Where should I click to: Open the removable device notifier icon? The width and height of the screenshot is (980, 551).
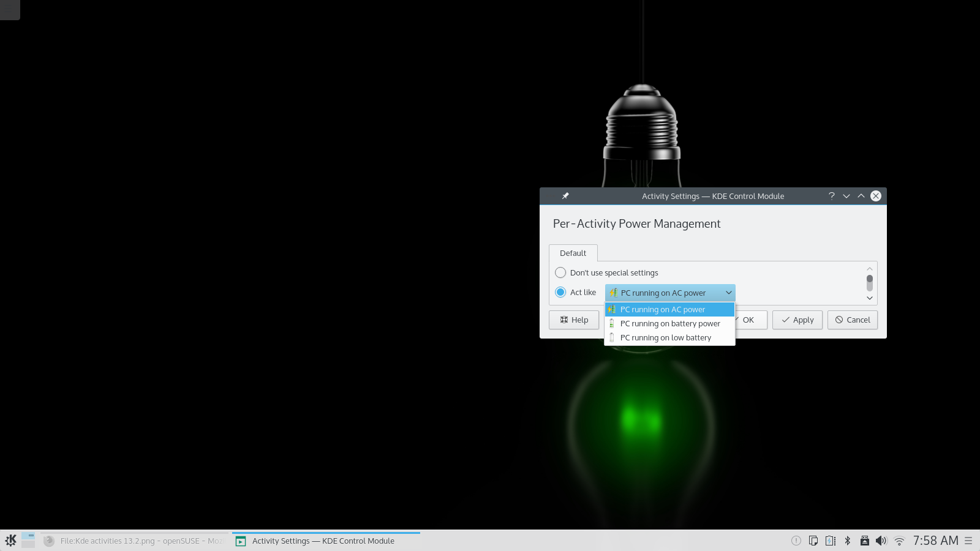pyautogui.click(x=864, y=541)
